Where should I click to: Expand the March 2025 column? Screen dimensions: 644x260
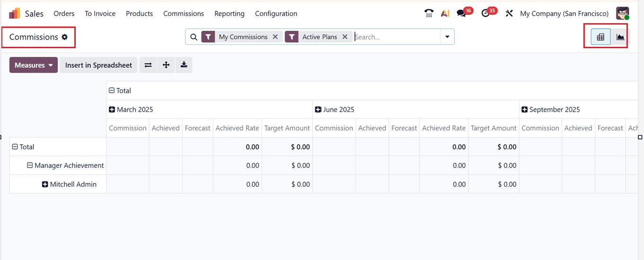112,109
